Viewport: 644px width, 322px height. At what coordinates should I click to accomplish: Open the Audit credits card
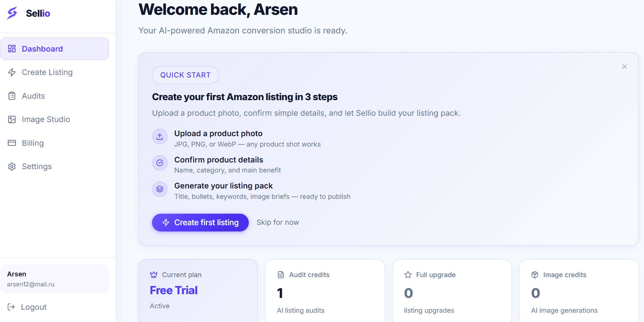pyautogui.click(x=325, y=291)
